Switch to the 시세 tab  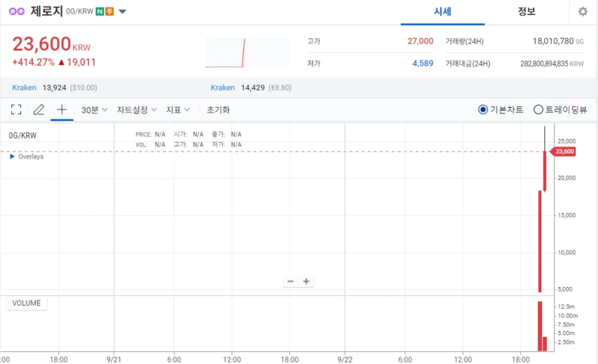coord(444,12)
